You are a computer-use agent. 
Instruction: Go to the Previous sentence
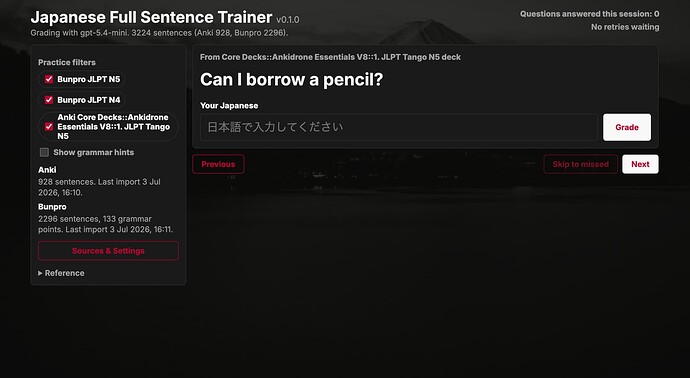(218, 164)
